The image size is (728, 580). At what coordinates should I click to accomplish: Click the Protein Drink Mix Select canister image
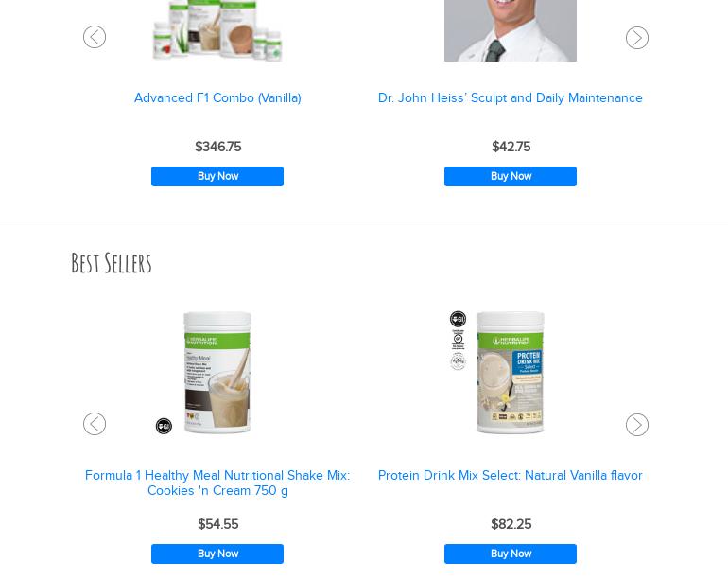511,373
